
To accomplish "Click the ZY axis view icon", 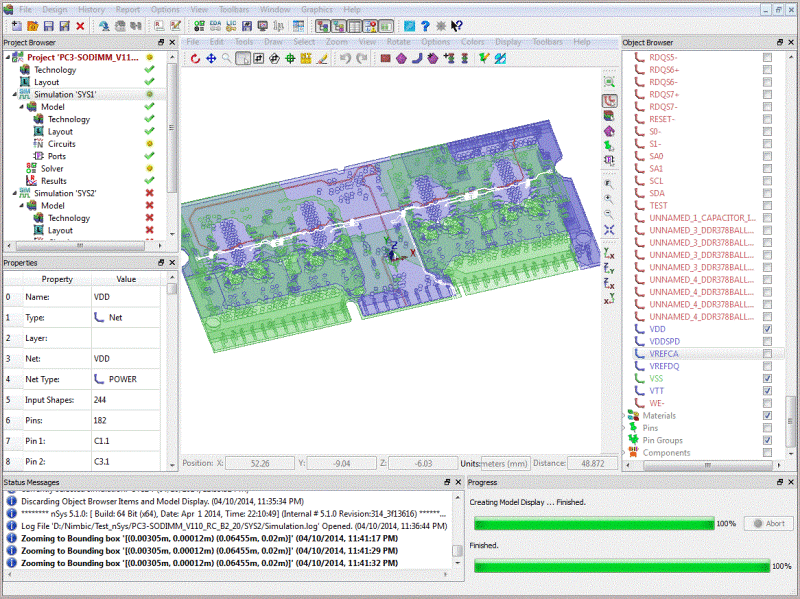I will click(609, 268).
